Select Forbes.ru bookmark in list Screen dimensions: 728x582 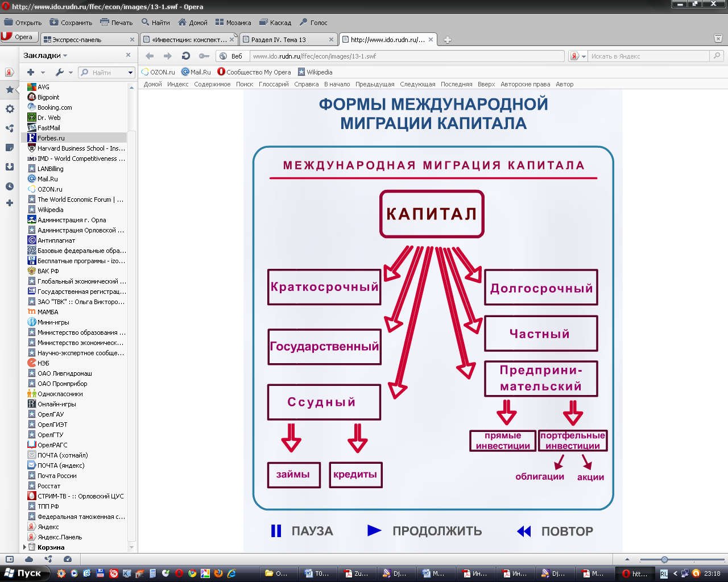74,138
